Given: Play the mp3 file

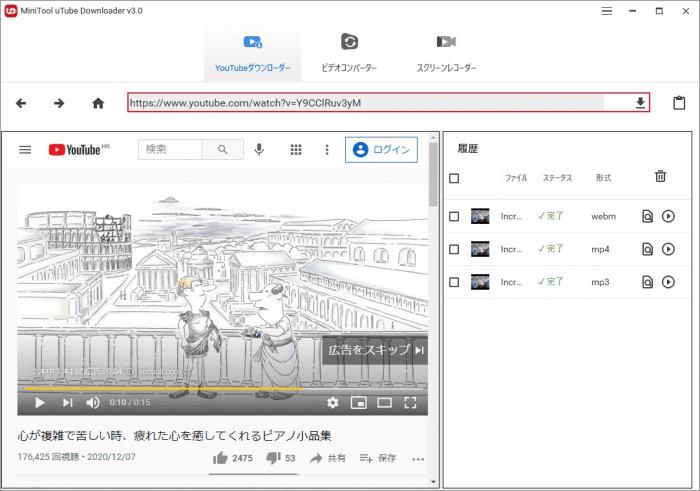Looking at the screenshot, I should [x=668, y=282].
